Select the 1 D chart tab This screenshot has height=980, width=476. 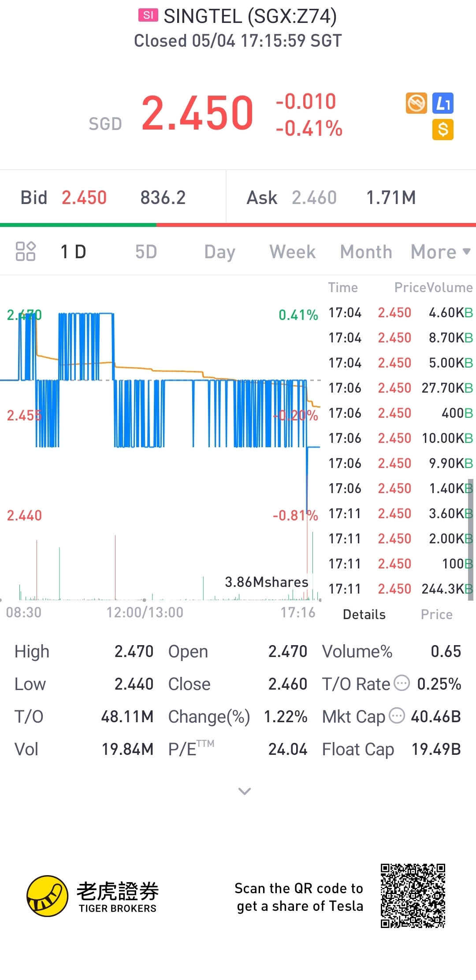pos(73,252)
